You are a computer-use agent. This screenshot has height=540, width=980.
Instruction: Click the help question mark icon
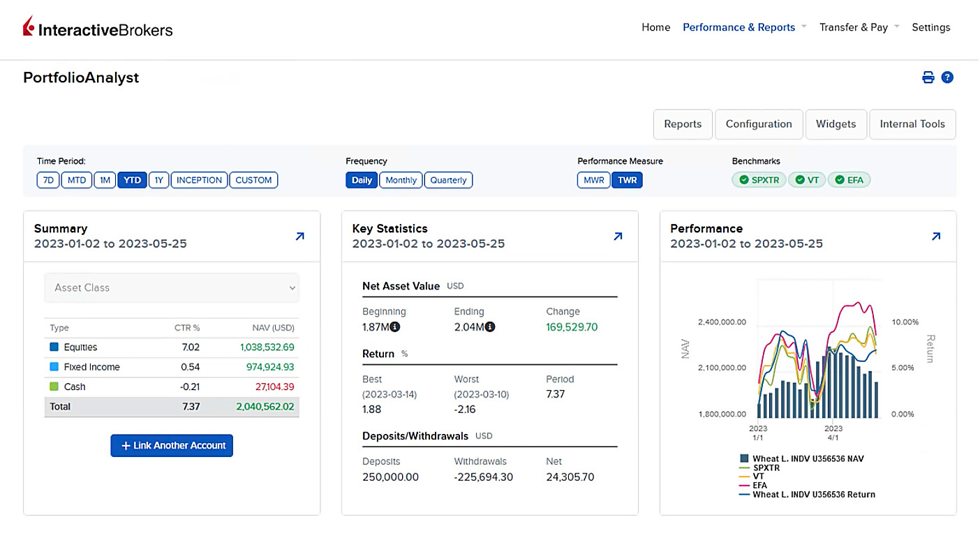click(x=947, y=77)
